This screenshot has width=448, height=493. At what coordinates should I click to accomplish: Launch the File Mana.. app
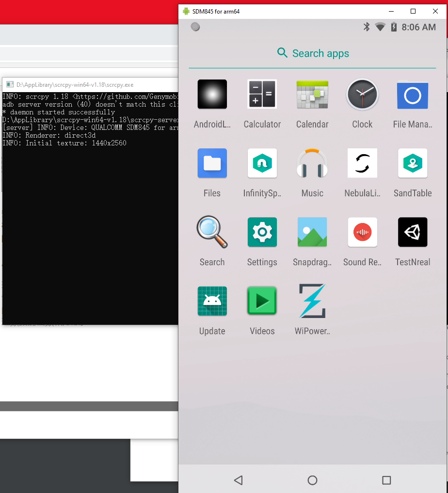pos(413,95)
